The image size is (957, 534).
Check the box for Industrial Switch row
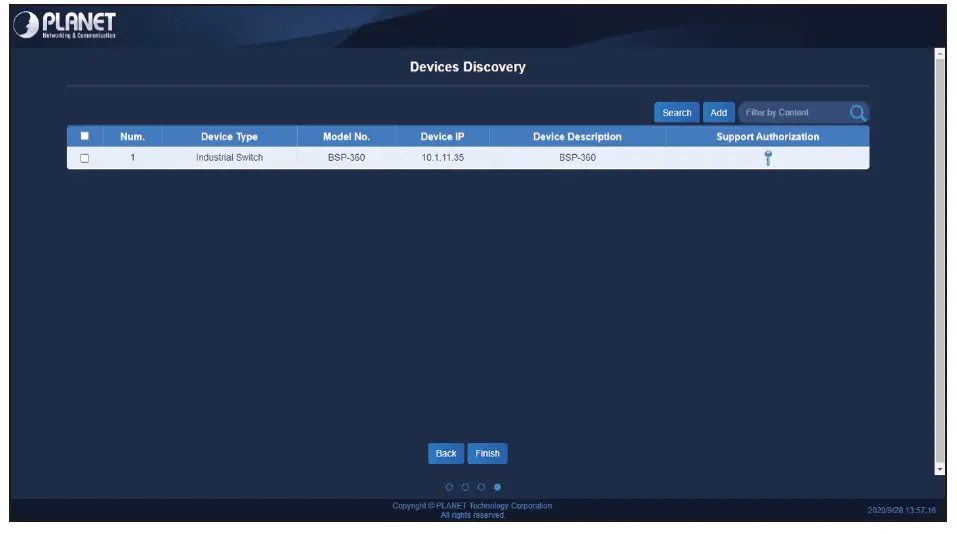[x=85, y=158]
